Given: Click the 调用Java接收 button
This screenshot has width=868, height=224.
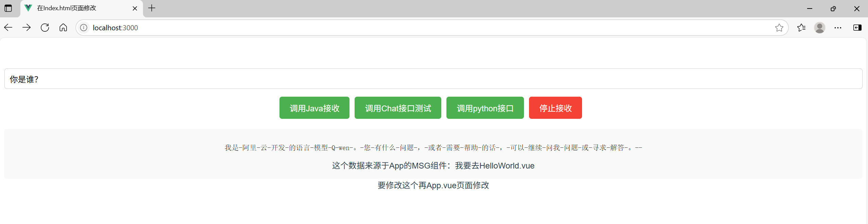Looking at the screenshot, I should point(314,108).
